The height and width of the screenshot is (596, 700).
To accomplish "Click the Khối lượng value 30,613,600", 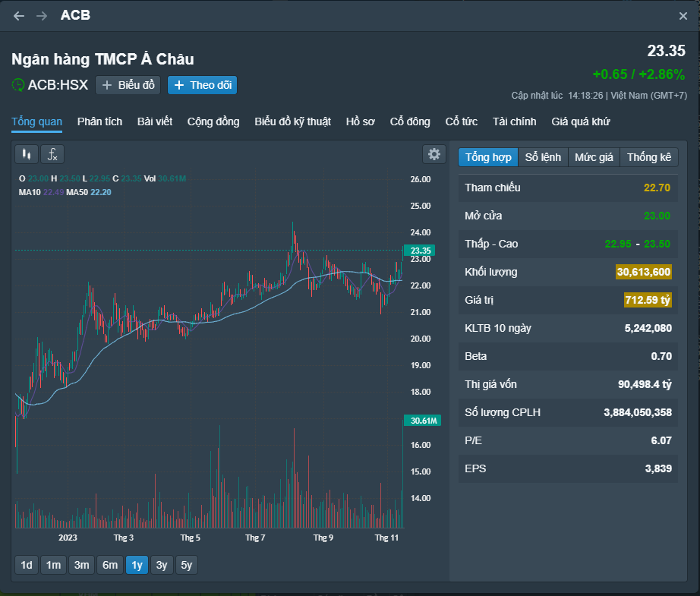I will pos(644,272).
